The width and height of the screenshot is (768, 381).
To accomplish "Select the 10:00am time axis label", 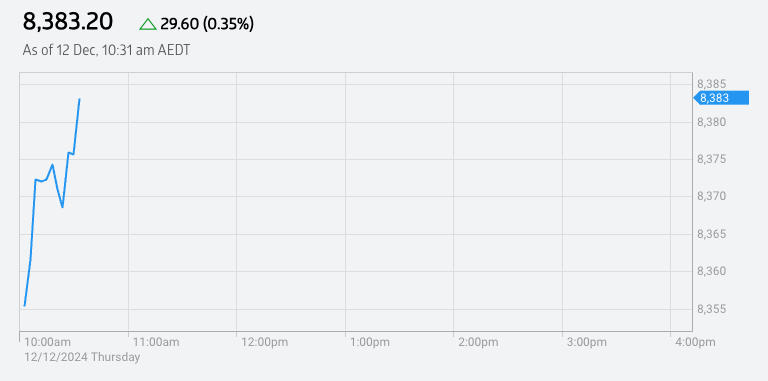I will point(48,342).
